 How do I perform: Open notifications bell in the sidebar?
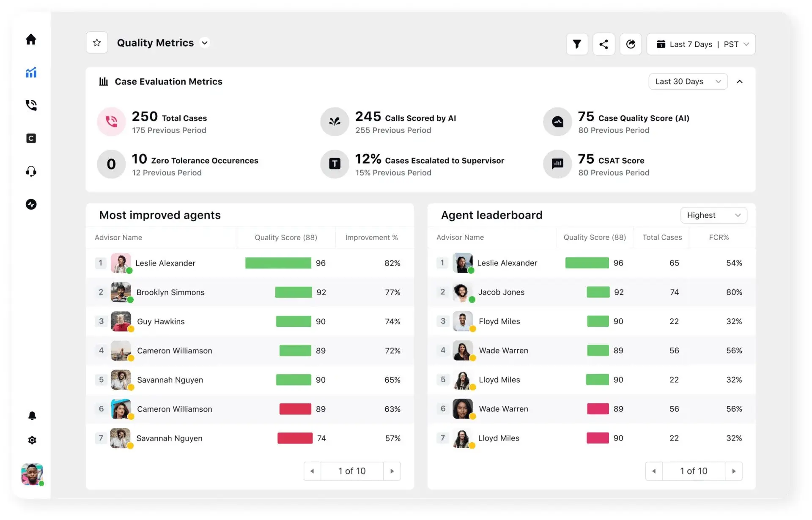pyautogui.click(x=32, y=415)
